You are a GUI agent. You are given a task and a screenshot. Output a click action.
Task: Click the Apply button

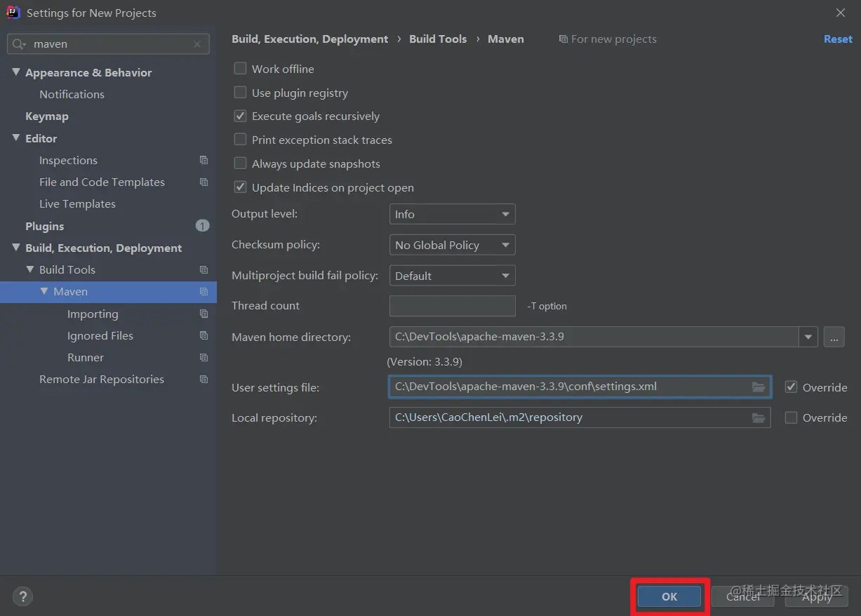coord(817,596)
